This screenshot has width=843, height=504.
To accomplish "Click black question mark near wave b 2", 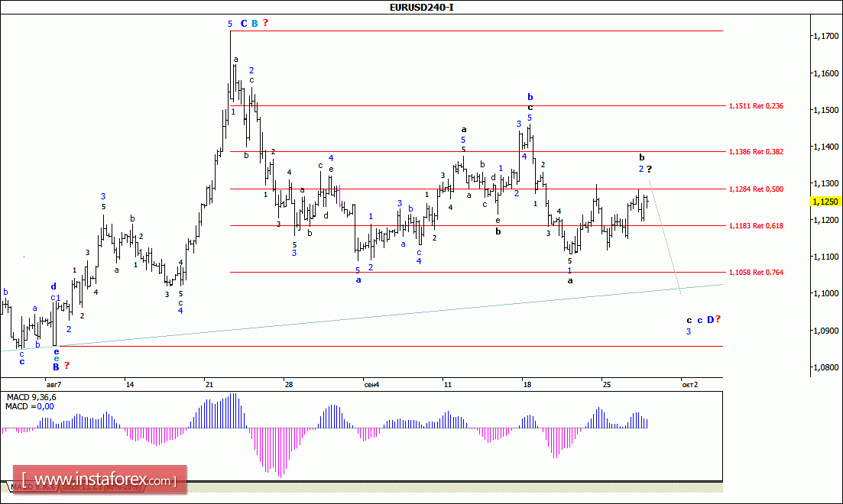I will [649, 169].
